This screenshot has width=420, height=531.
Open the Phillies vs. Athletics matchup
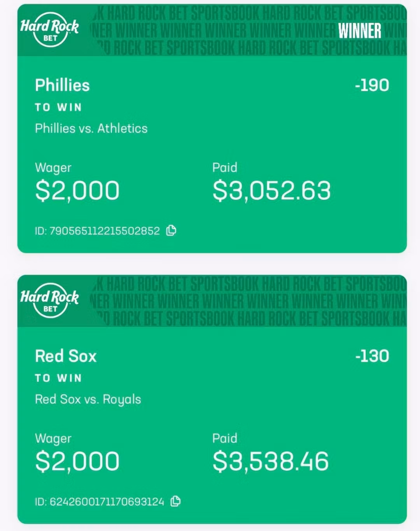(91, 128)
